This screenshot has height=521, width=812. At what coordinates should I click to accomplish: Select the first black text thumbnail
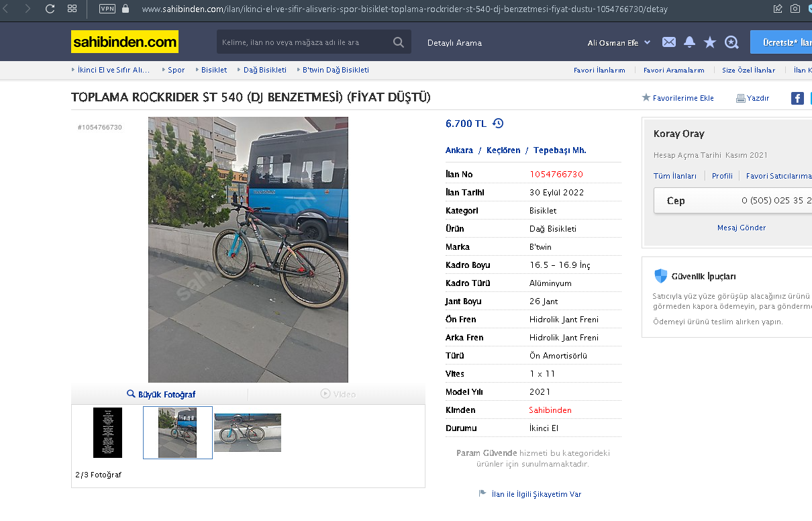tap(107, 432)
